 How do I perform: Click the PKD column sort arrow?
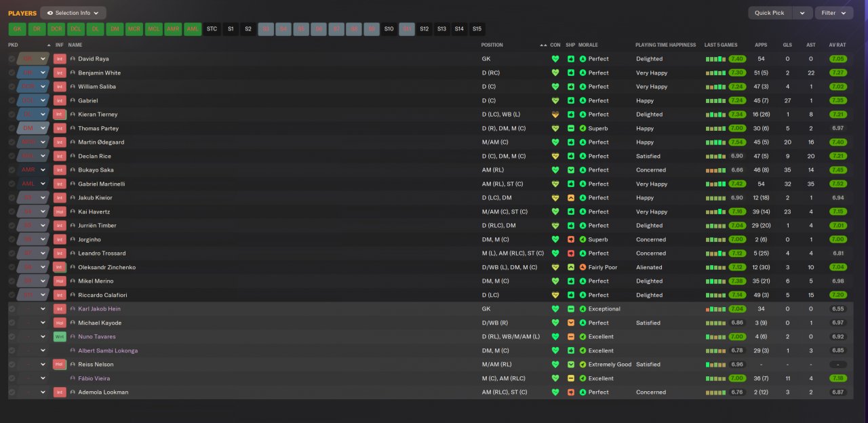pyautogui.click(x=48, y=45)
